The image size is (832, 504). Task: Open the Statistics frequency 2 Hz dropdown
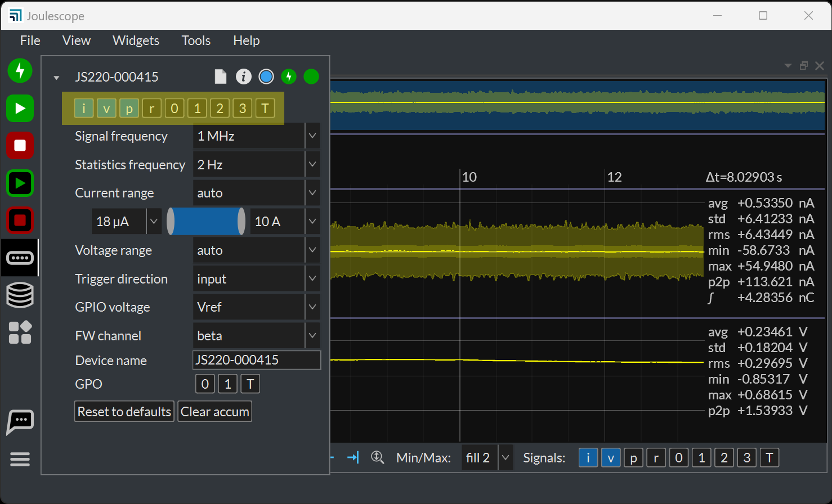[257, 165]
